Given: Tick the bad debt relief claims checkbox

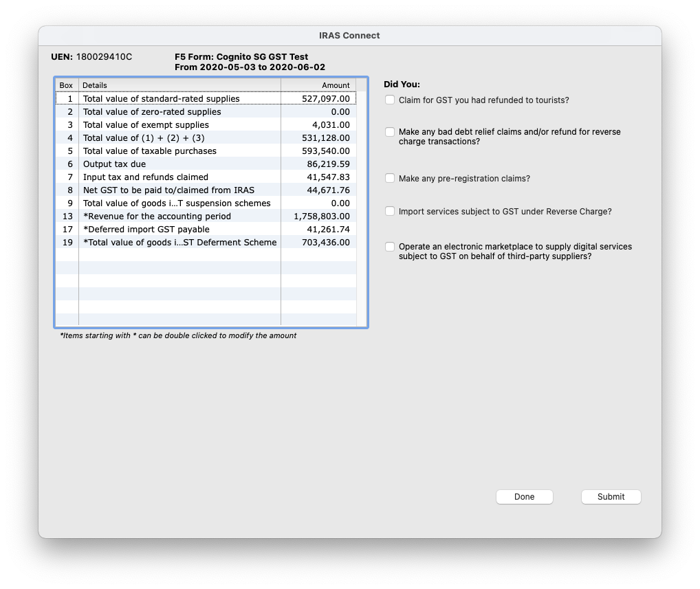Looking at the screenshot, I should (x=390, y=132).
